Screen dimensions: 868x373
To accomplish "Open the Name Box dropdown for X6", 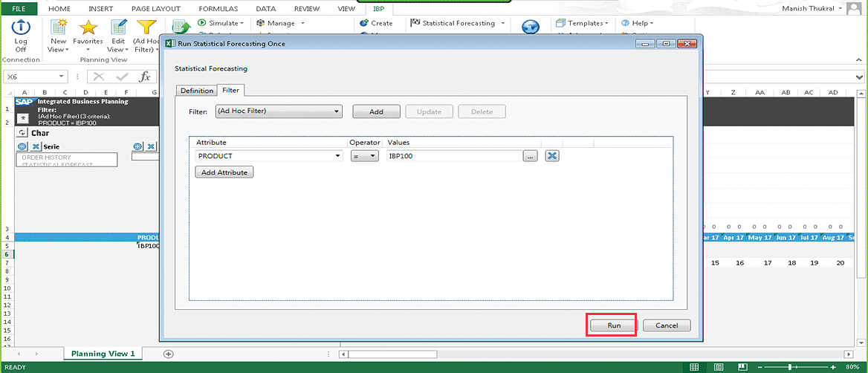I will (62, 77).
